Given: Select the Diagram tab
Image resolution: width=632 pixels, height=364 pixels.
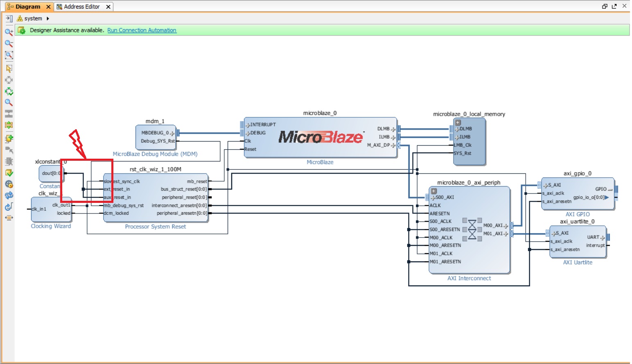Looking at the screenshot, I should 27,7.
